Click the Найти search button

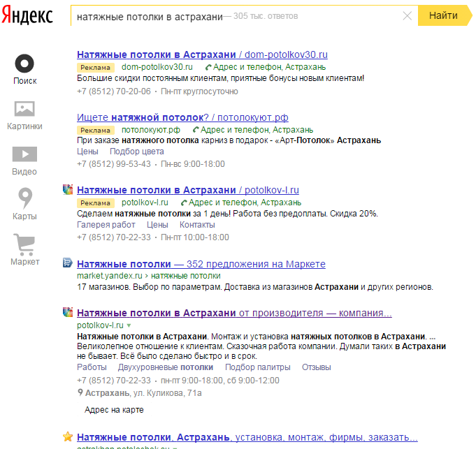445,15
